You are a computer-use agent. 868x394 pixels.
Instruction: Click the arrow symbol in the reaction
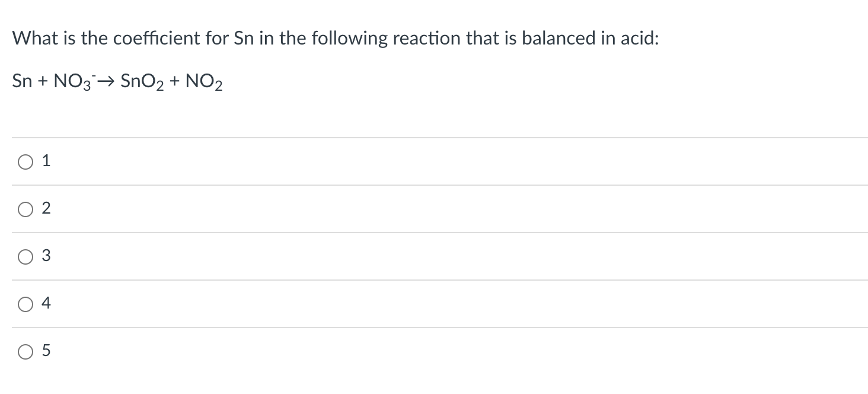point(107,80)
